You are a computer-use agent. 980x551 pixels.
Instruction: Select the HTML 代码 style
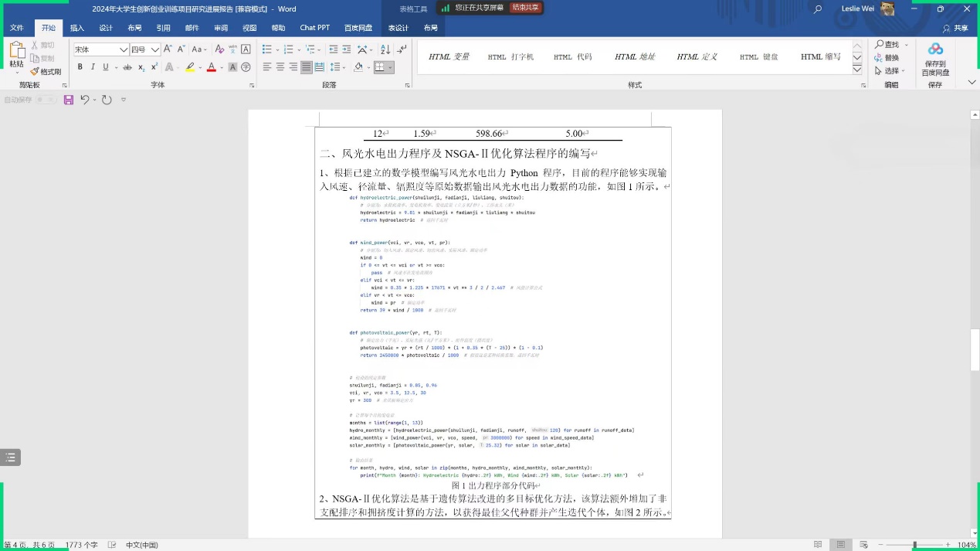[572, 57]
